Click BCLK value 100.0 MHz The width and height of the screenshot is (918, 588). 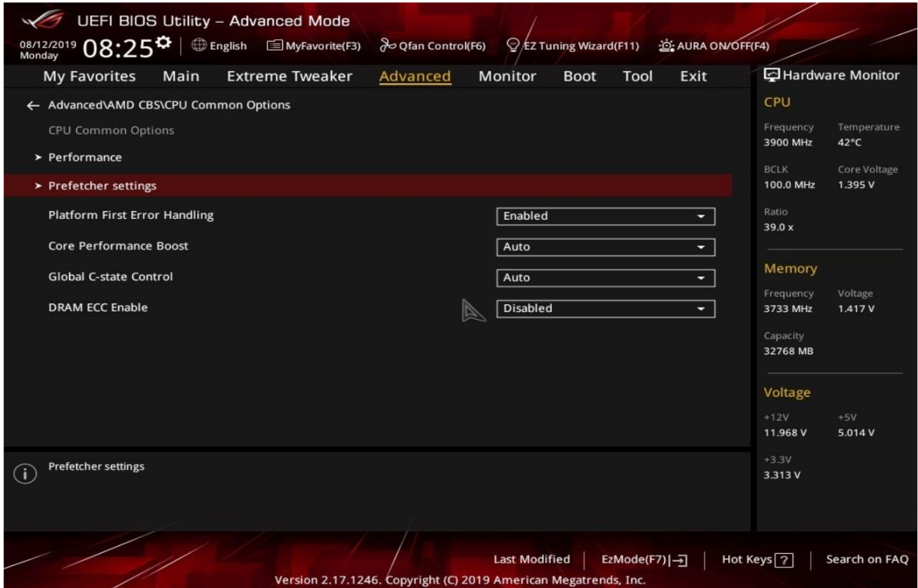coord(789,185)
